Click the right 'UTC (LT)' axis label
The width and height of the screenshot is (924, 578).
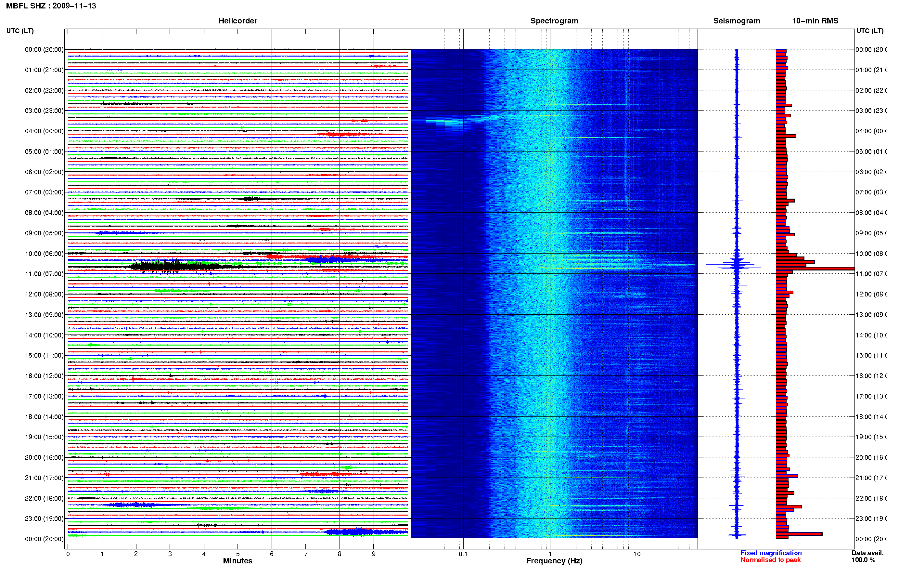(870, 31)
